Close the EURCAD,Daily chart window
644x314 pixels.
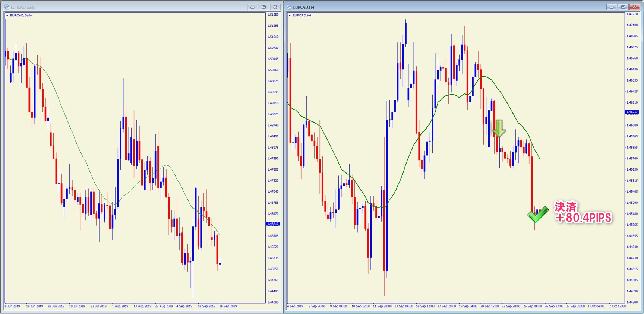pyautogui.click(x=275, y=7)
